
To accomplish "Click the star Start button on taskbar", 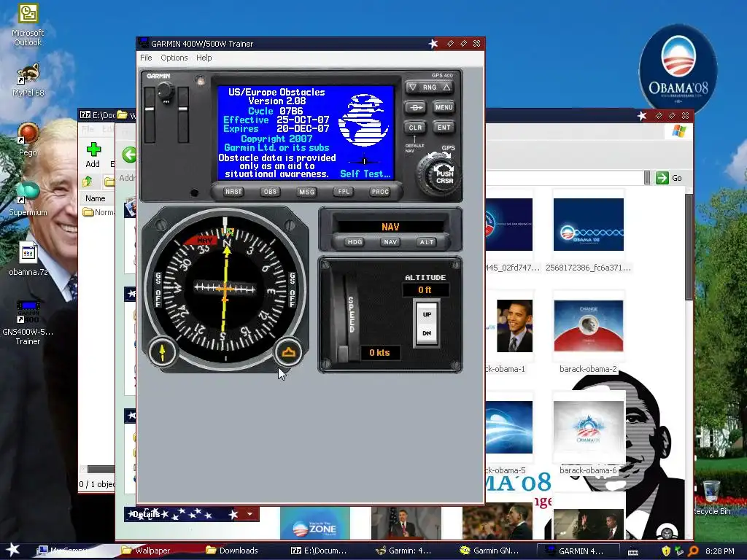I will pyautogui.click(x=12, y=550).
